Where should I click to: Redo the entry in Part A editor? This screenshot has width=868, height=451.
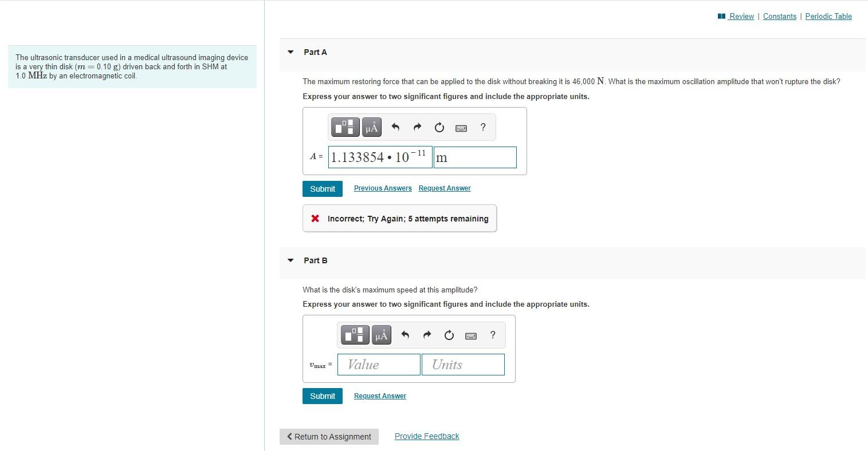(417, 127)
